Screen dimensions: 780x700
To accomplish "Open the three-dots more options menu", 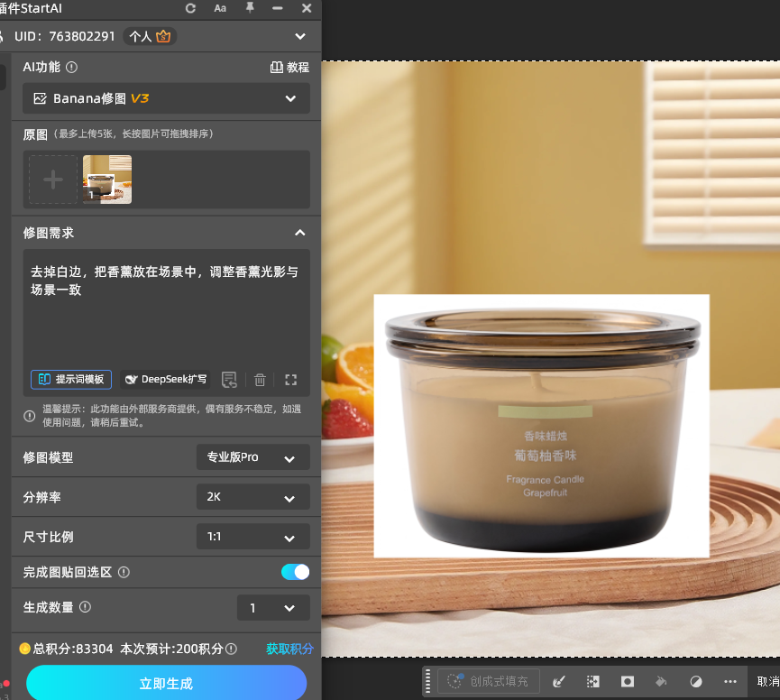I will (x=730, y=681).
